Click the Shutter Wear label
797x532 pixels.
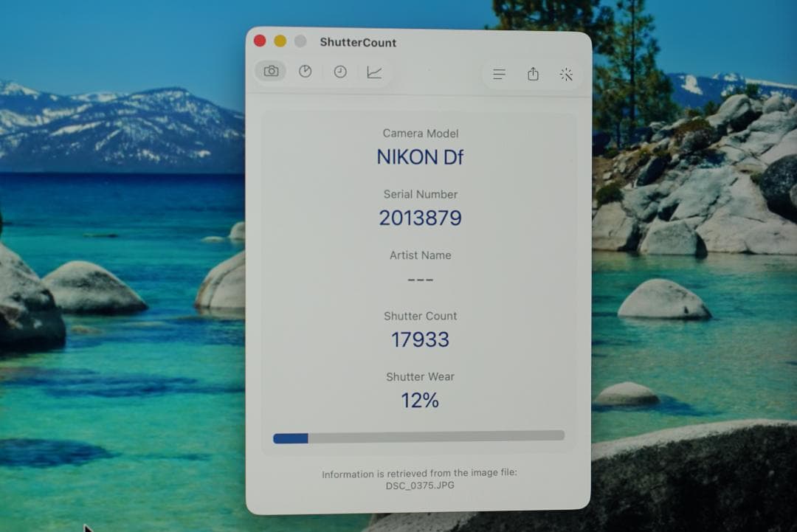(x=420, y=377)
